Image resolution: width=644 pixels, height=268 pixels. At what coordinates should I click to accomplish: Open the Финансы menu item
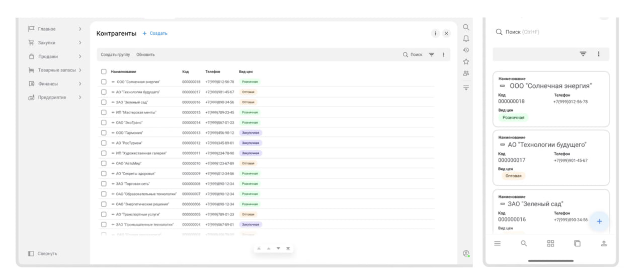click(x=48, y=84)
